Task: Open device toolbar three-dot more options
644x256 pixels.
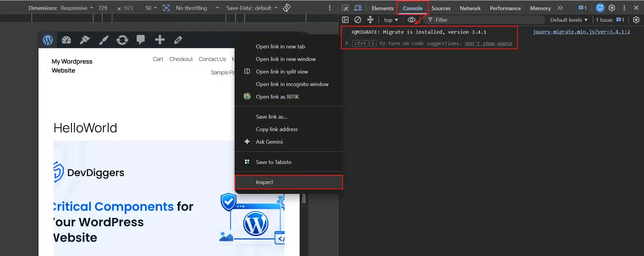Action: 330,8
